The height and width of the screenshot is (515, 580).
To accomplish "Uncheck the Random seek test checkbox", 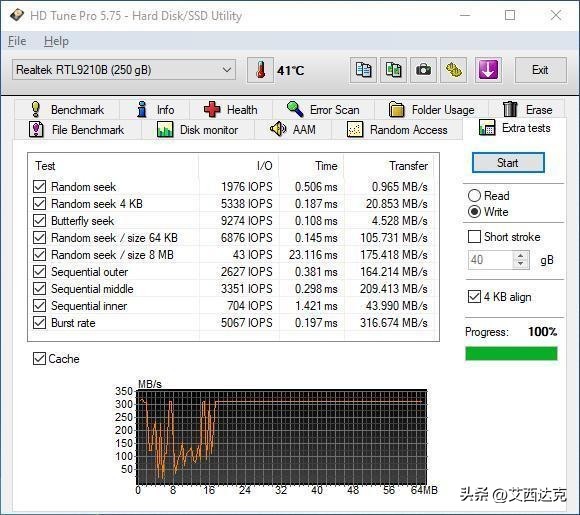I will click(40, 186).
